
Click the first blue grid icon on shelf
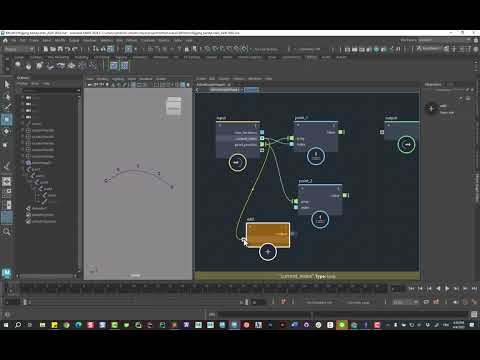tap(114, 66)
